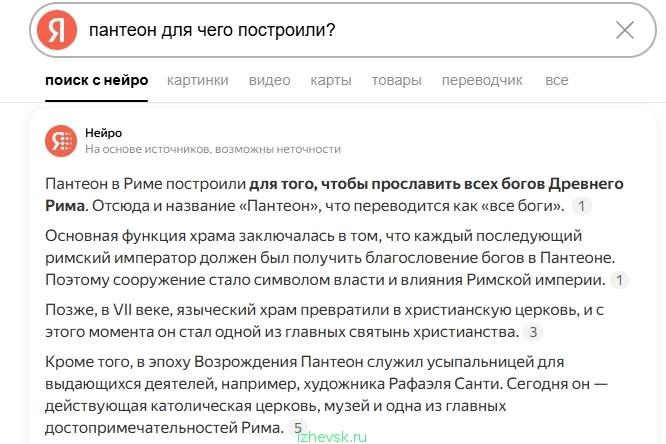Click the round Нейро avatar icon
Image resolution: width=666 pixels, height=444 pixels.
point(61,141)
